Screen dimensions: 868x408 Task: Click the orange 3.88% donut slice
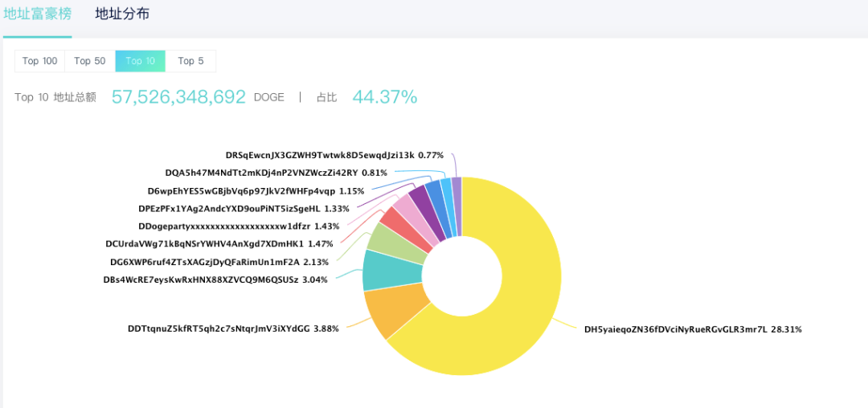(396, 312)
